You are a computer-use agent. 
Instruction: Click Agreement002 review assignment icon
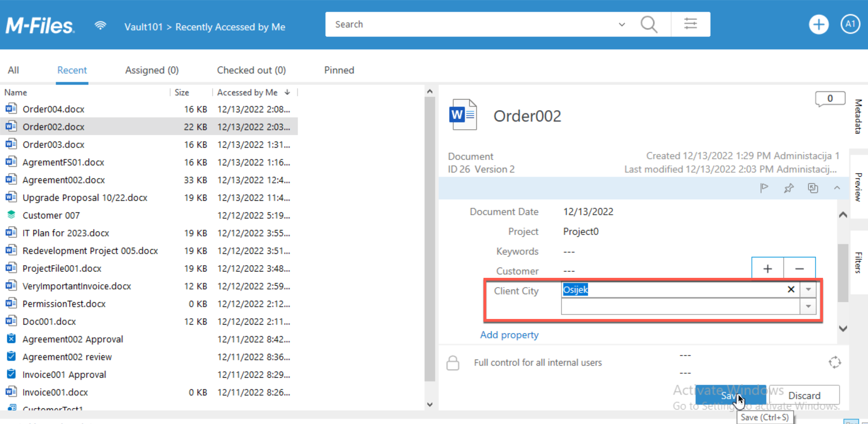click(x=11, y=356)
